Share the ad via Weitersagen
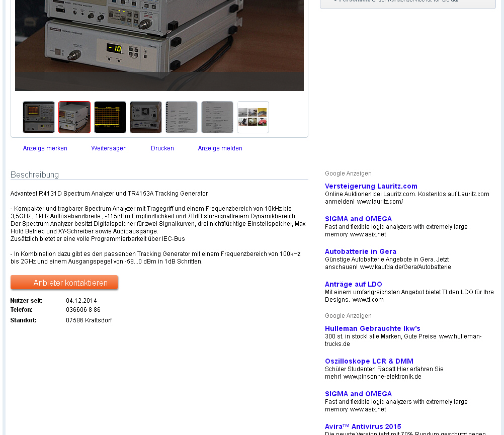This screenshot has height=435, width=504. pos(109,148)
